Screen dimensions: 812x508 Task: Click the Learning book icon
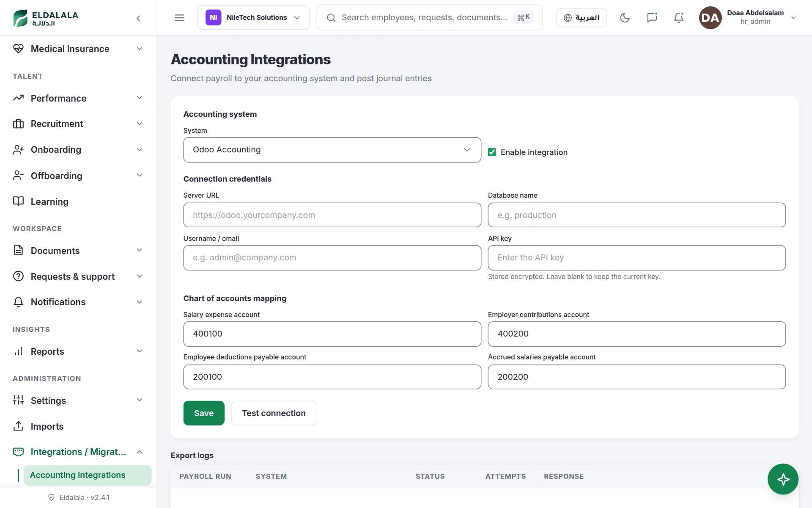click(x=18, y=202)
